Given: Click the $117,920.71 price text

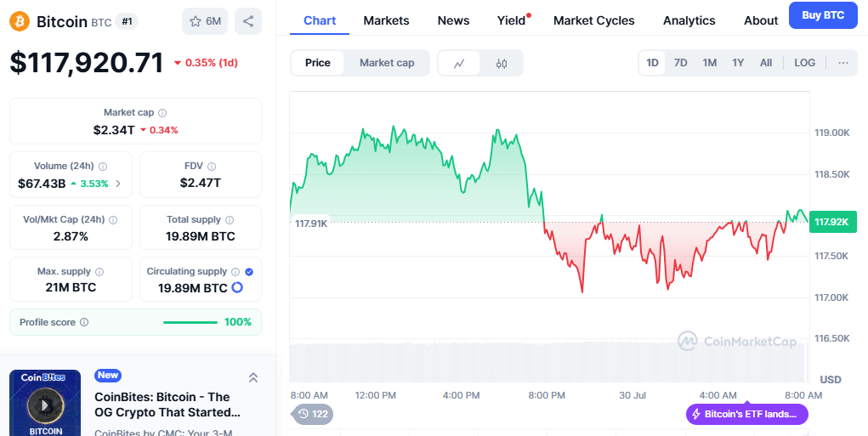Looking at the screenshot, I should click(87, 63).
